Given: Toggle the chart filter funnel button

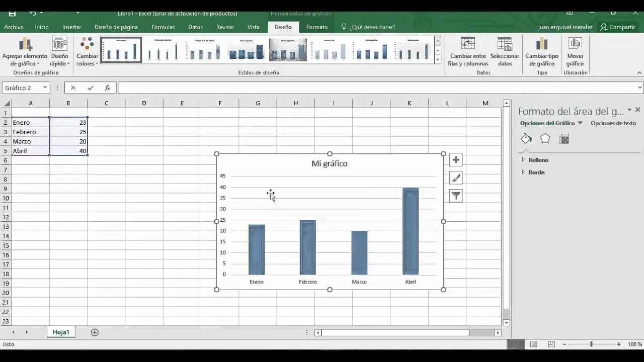Looking at the screenshot, I should pyautogui.click(x=455, y=196).
